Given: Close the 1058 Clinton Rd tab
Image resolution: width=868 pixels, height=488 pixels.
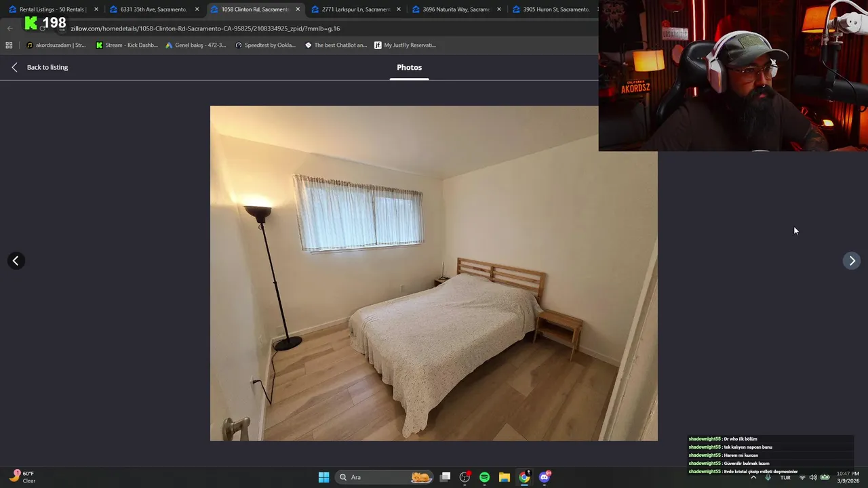Looking at the screenshot, I should tap(298, 9).
